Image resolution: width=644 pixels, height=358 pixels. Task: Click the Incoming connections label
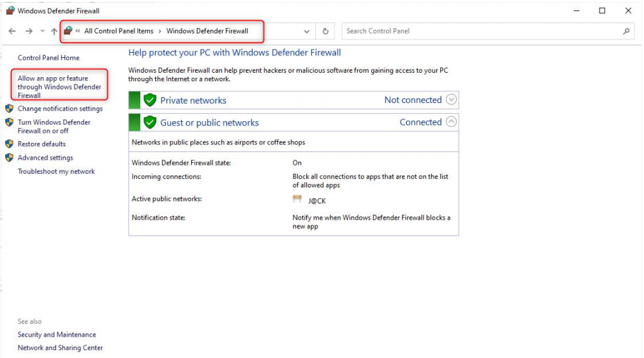(167, 176)
